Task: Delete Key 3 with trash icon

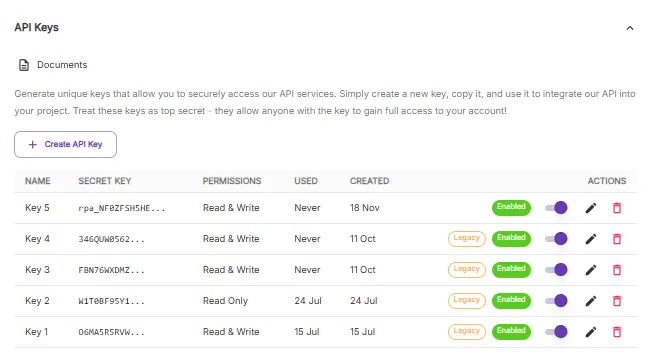Action: pos(617,270)
